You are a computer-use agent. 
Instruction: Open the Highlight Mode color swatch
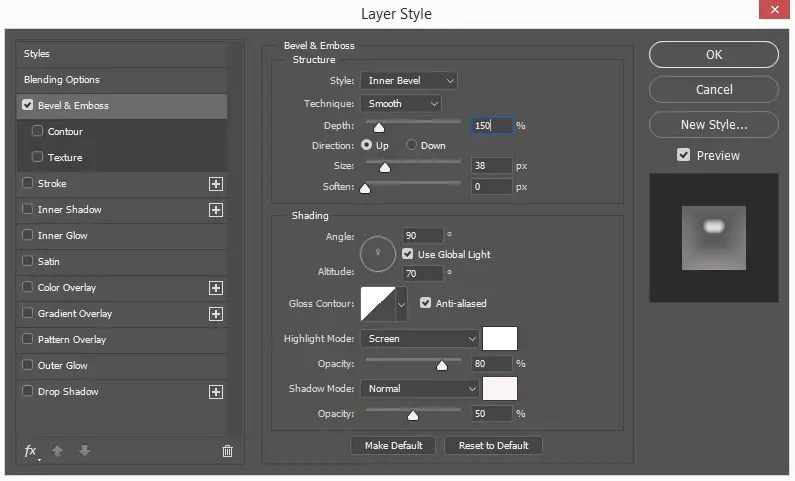(500, 339)
